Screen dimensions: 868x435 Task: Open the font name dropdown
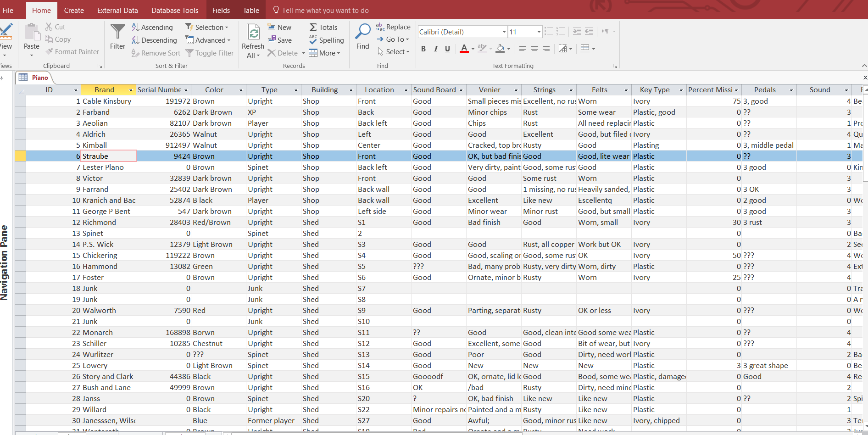[504, 32]
